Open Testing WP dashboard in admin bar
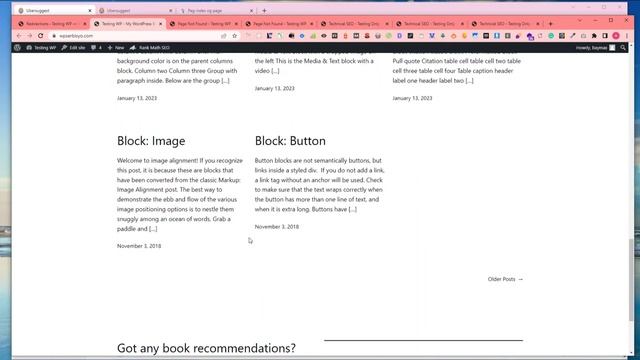Viewport: 640px width, 360px height. point(41,48)
